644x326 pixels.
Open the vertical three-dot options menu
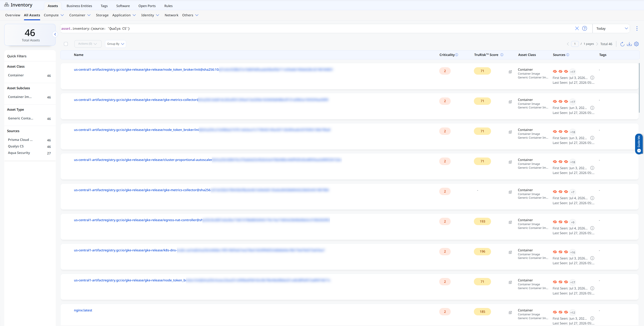(x=637, y=28)
